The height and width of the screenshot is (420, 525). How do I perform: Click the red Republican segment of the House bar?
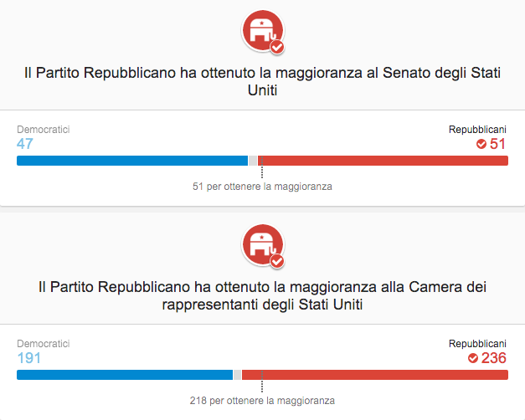[x=375, y=375]
